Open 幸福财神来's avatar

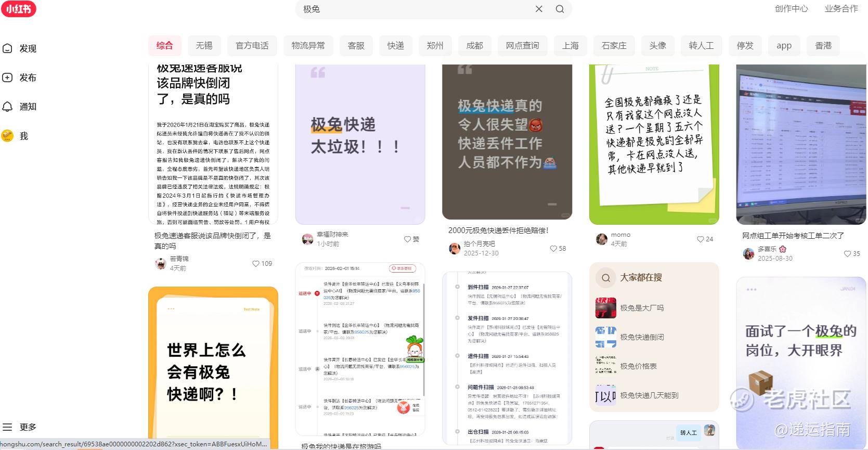307,239
